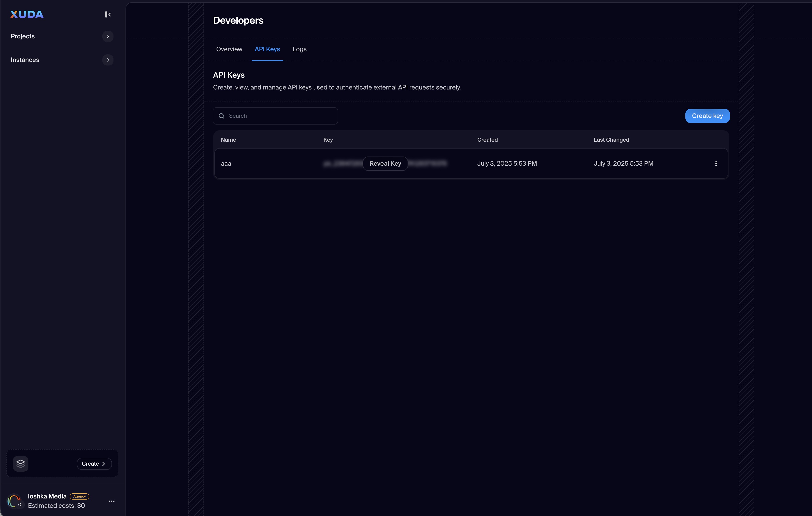812x516 pixels.
Task: Open Projects in sidebar
Action: pos(23,36)
